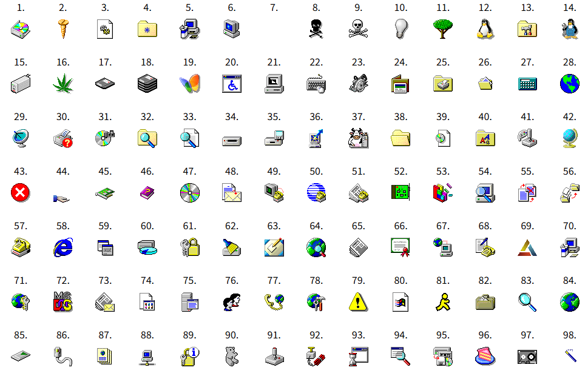Click the keys and padlock icon 61
This screenshot has height=376, width=588.
coord(190,247)
